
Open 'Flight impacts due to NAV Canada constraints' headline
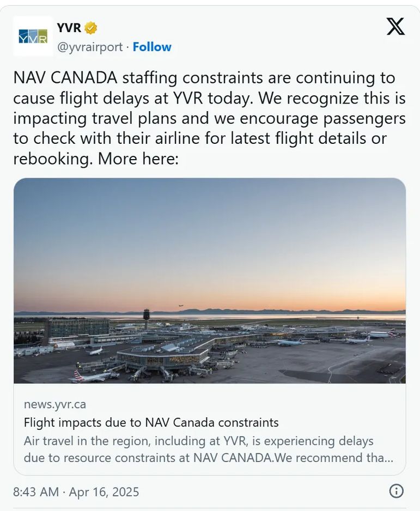(x=151, y=422)
